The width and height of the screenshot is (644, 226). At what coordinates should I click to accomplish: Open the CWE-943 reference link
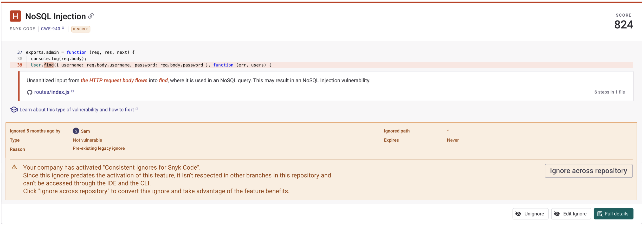tap(50, 29)
